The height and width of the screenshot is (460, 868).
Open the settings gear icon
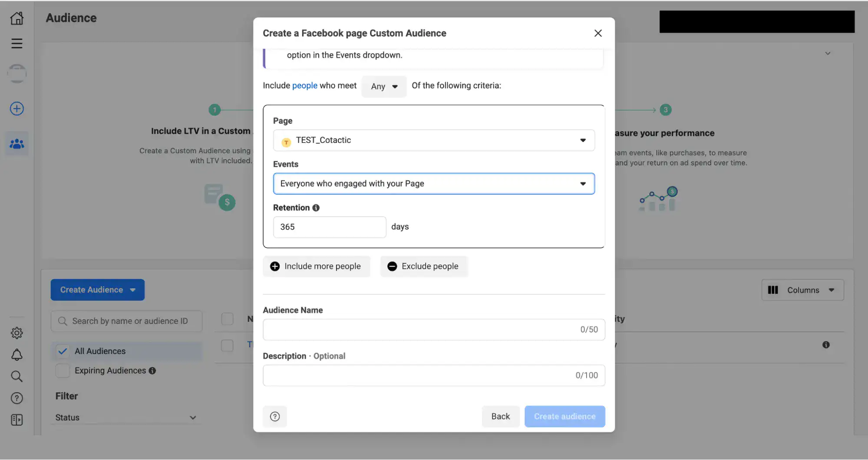point(17,333)
